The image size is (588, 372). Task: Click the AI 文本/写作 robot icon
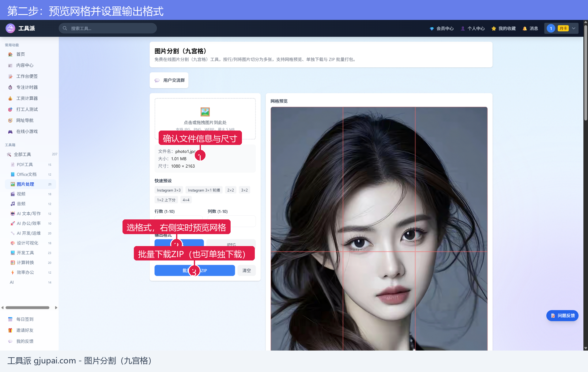(13, 214)
